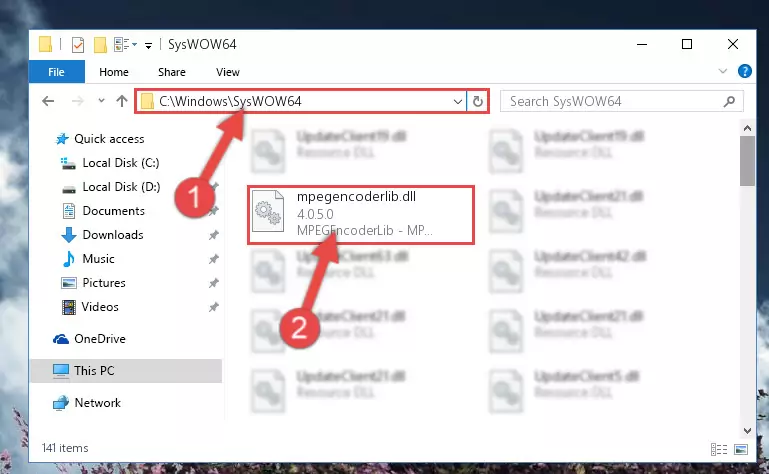Open the File menu tab

[56, 72]
